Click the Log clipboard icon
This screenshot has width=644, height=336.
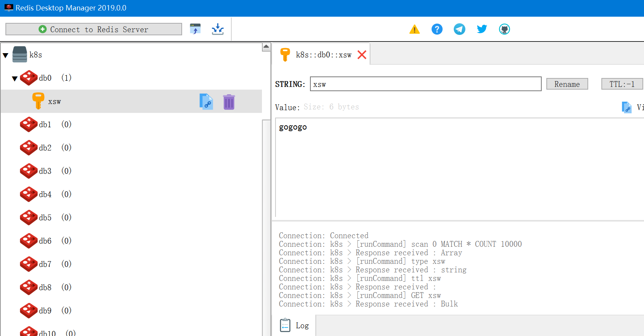coord(285,325)
